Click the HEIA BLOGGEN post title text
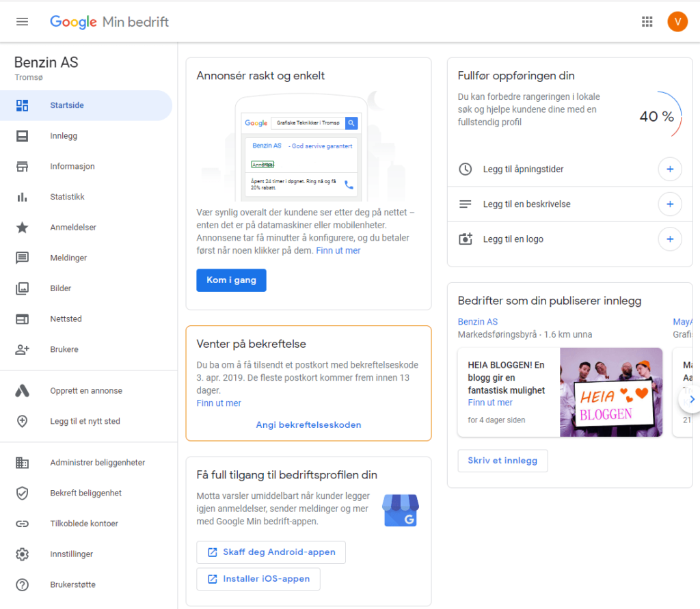Screen dimensions: 700x609 pyautogui.click(x=507, y=378)
